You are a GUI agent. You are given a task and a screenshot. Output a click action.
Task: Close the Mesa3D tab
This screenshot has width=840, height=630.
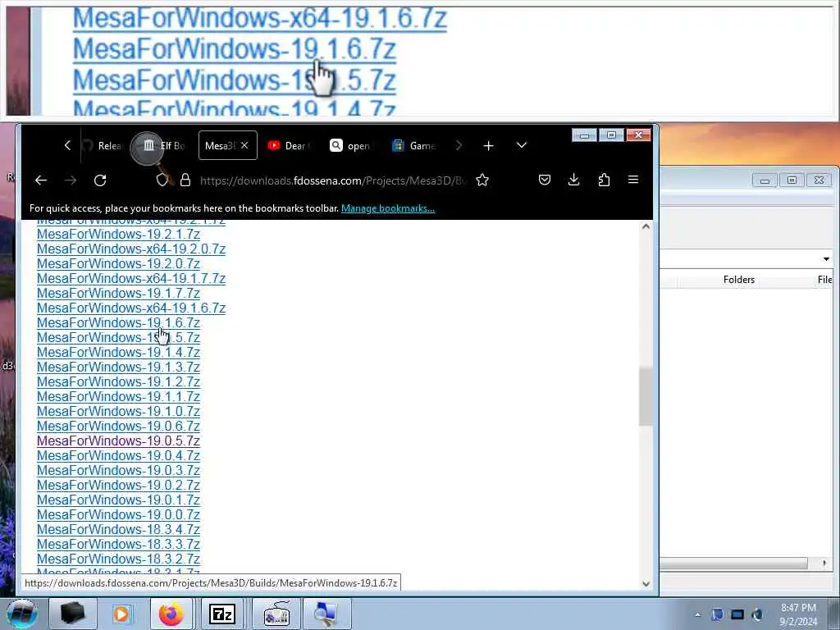[244, 145]
